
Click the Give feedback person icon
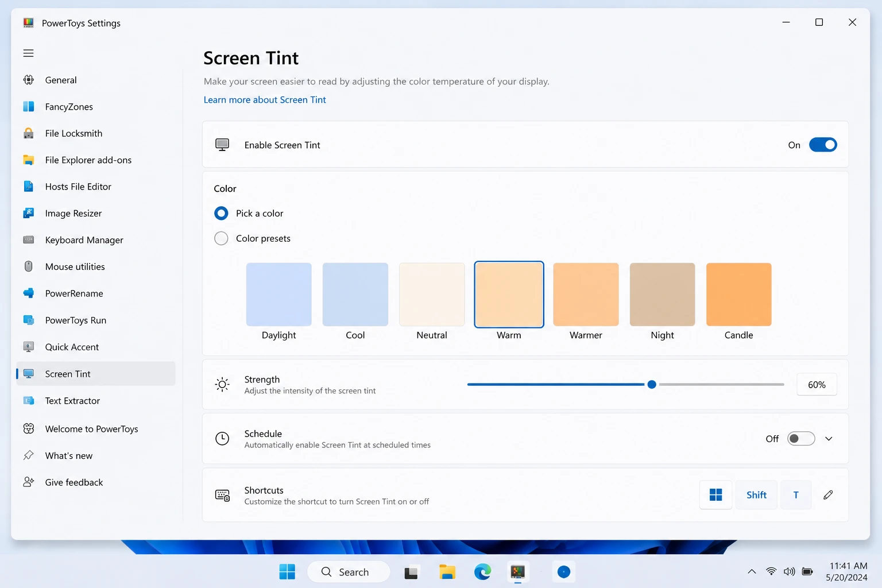[28, 482]
